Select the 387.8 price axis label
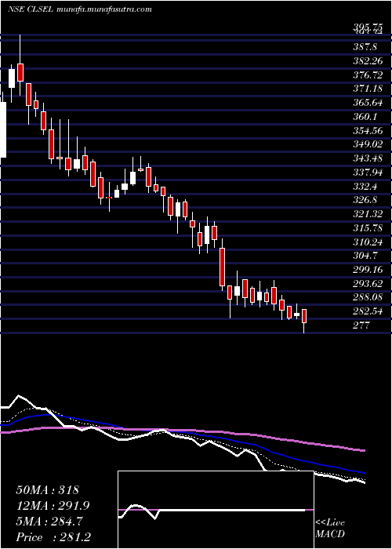This screenshot has height=549, width=392. (365, 47)
